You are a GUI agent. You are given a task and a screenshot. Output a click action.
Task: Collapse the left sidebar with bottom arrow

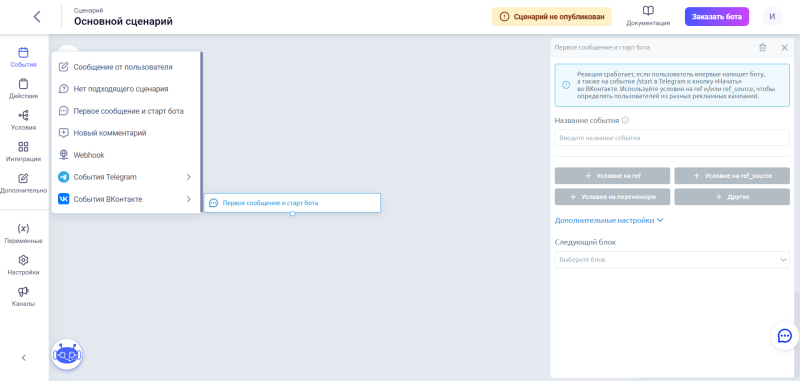(x=23, y=358)
